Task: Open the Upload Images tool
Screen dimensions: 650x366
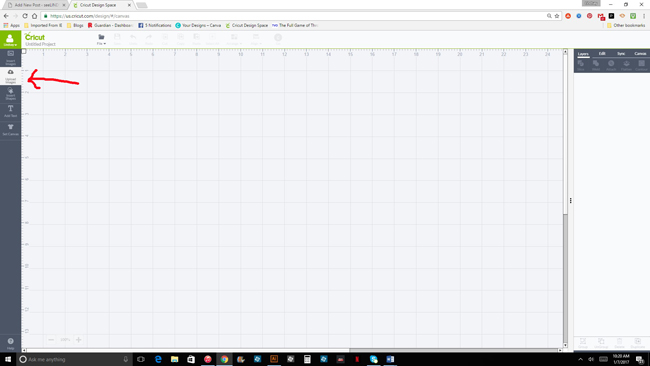Action: point(10,75)
